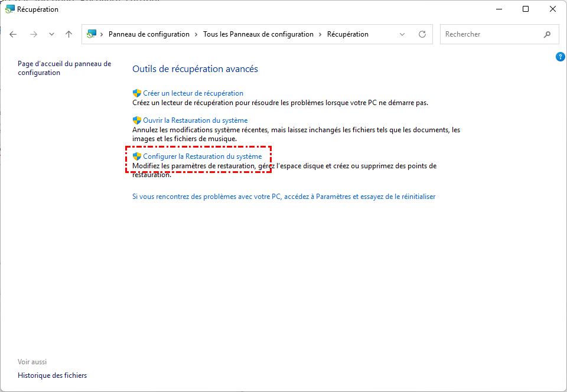
Task: Click the magnifier icon in the search box
Action: pyautogui.click(x=547, y=34)
